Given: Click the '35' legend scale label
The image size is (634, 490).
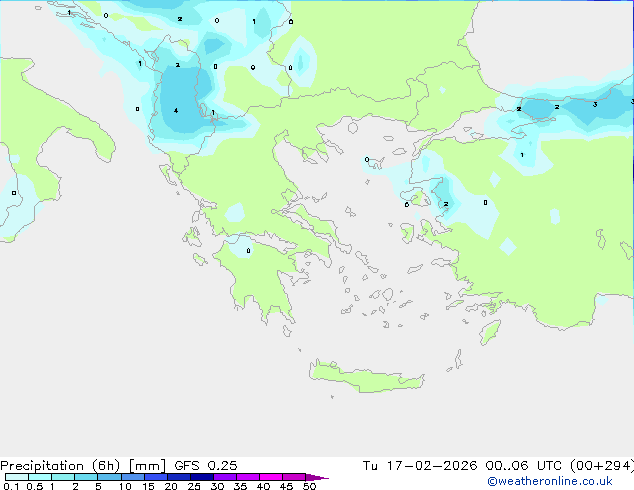Looking at the screenshot, I should [240, 486].
